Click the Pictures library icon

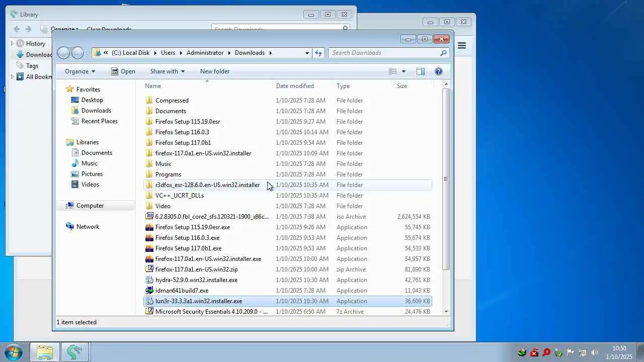[75, 174]
